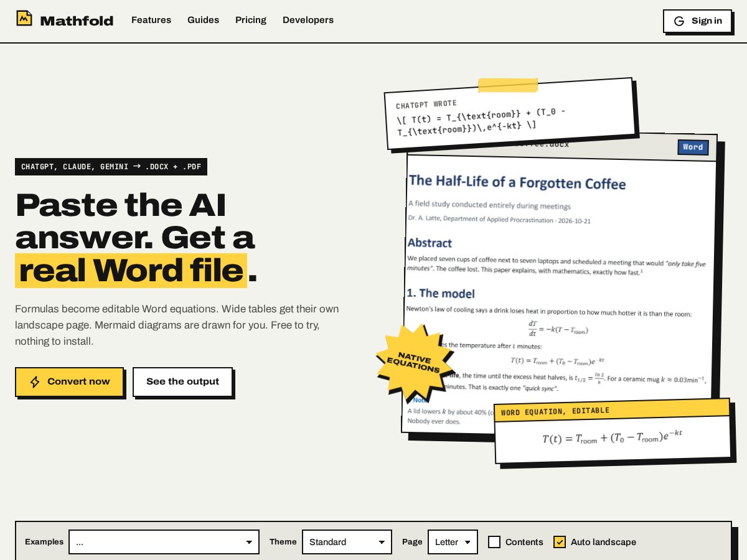Click the Convert now button
The width and height of the screenshot is (747, 560).
tap(69, 382)
